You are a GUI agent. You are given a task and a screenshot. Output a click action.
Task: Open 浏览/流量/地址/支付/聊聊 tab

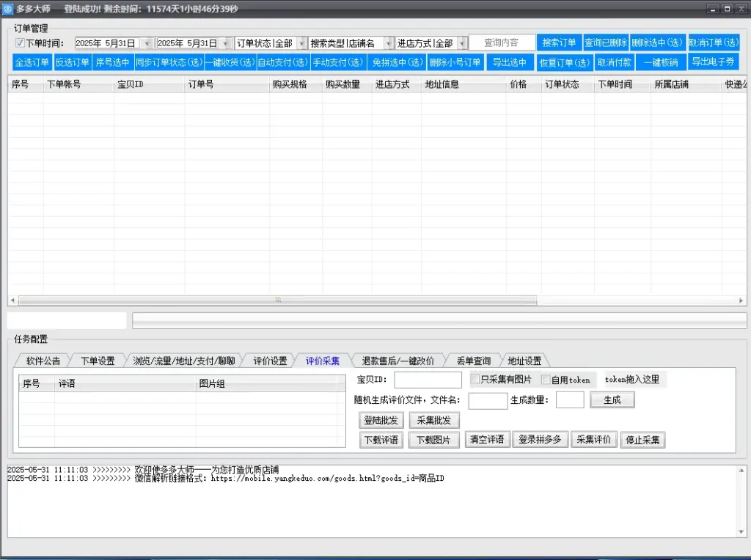[184, 361]
